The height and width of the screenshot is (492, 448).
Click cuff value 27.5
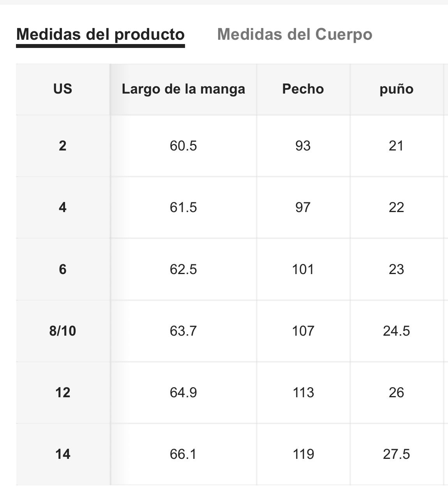click(397, 454)
